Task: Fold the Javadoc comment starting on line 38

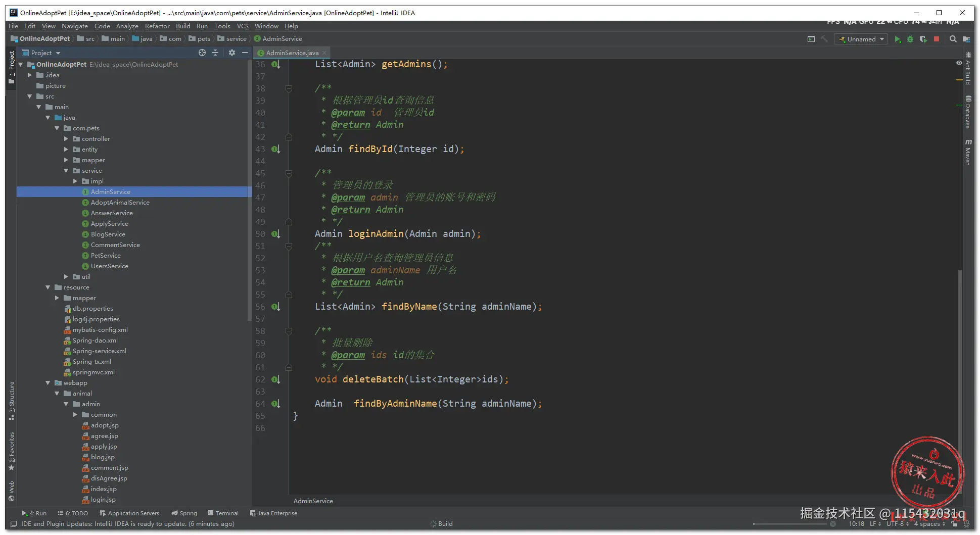Action: (289, 88)
